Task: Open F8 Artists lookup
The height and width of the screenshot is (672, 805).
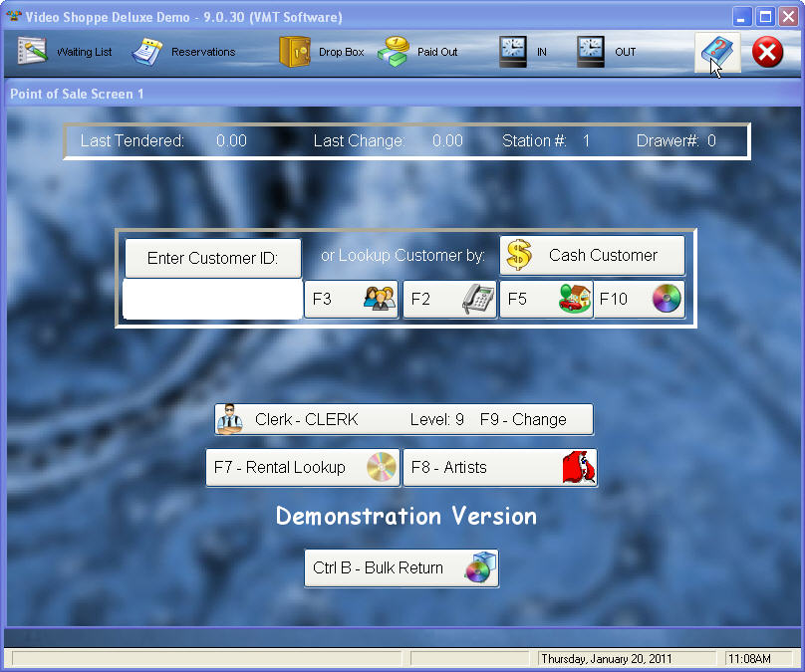Action: [x=499, y=467]
